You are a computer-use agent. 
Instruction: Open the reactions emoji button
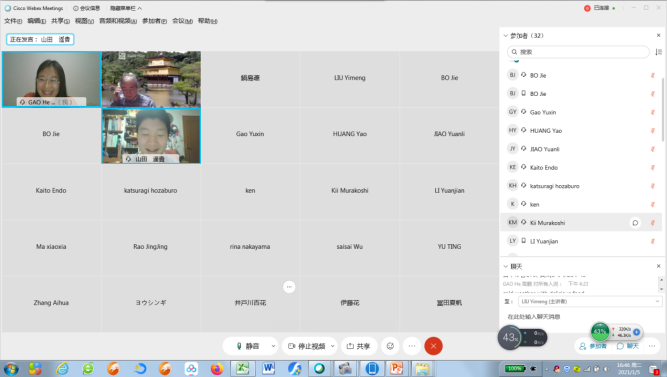click(x=390, y=346)
